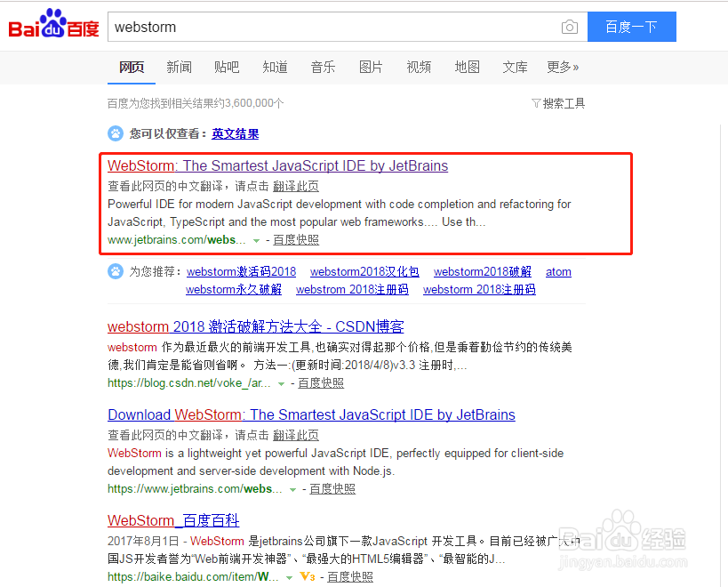The image size is (728, 587).
Task: Open 百度快照 of the 百度百科 result
Action: [350, 577]
